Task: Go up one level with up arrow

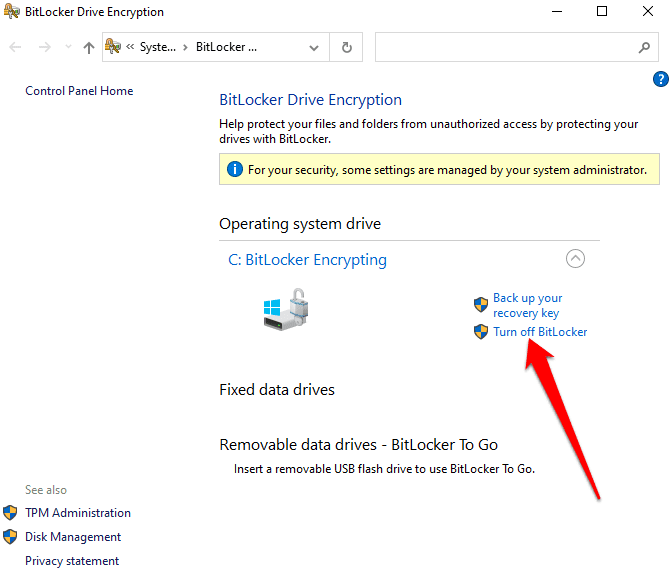Action: click(89, 47)
